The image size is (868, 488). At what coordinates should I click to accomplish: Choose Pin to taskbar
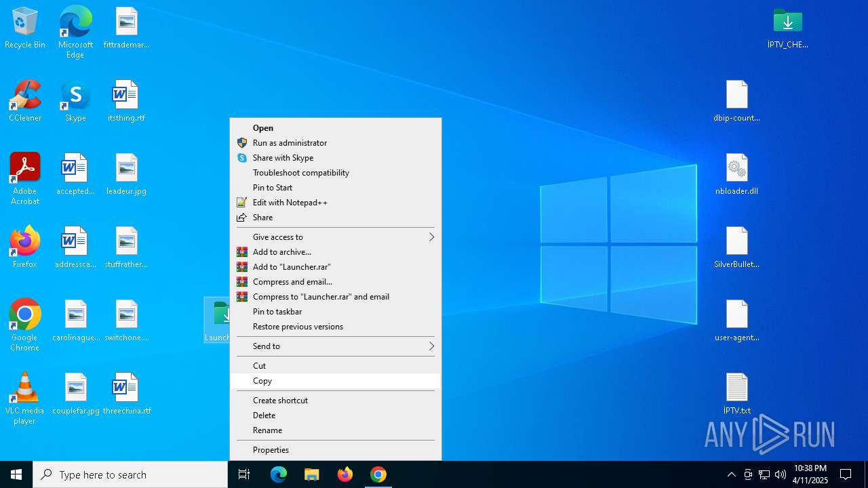coord(336,312)
